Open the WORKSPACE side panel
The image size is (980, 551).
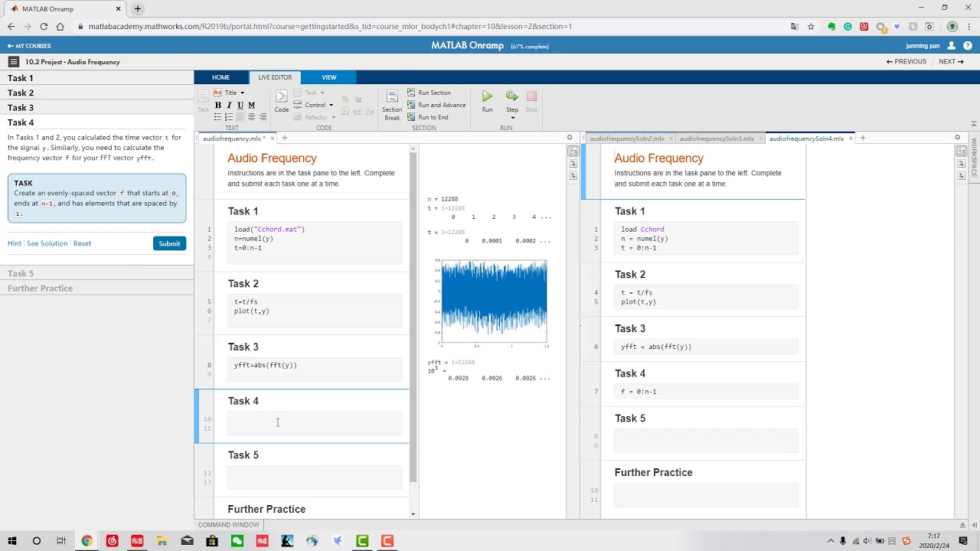(x=974, y=157)
